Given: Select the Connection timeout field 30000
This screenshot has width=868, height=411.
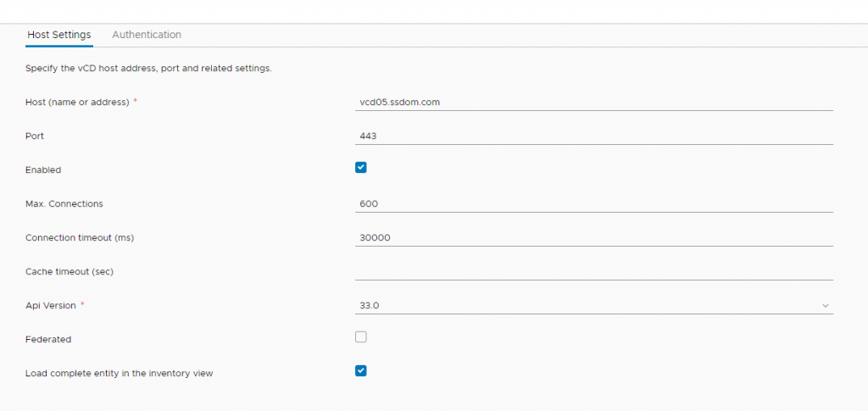Looking at the screenshot, I should pos(594,238).
